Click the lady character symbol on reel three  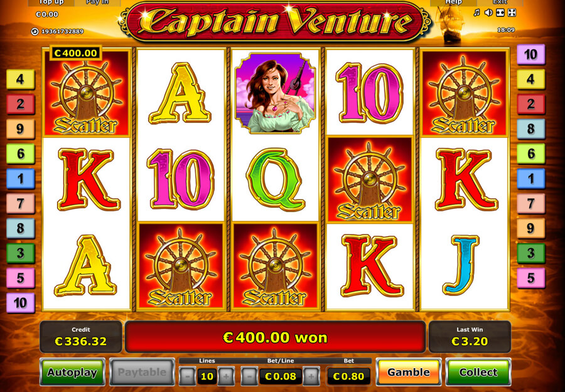point(276,92)
